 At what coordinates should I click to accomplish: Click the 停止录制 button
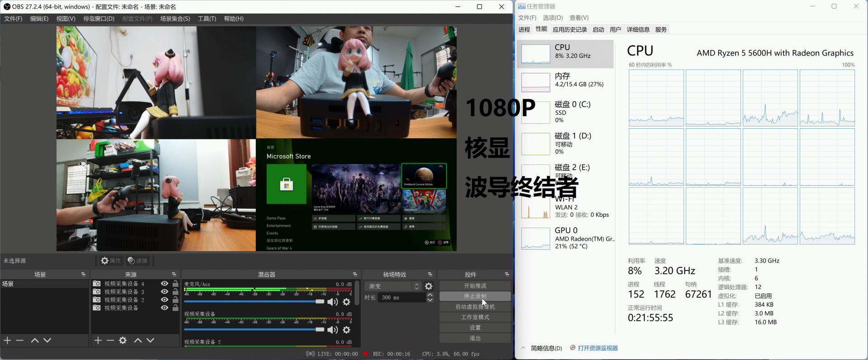click(x=475, y=296)
